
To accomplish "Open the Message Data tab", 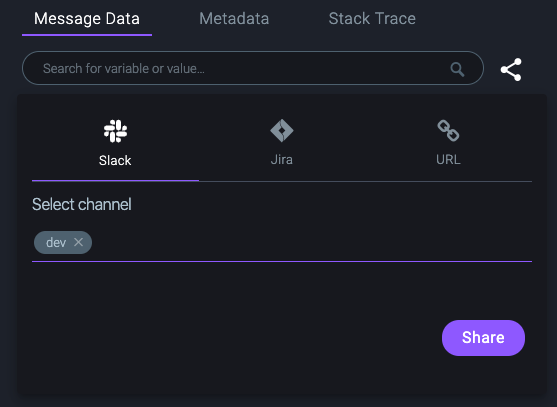I will point(87,18).
